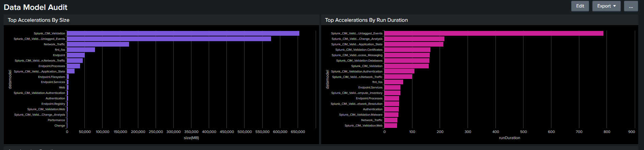Click the 'Change' label in the Size chart
The image size is (644, 150).
60,126
